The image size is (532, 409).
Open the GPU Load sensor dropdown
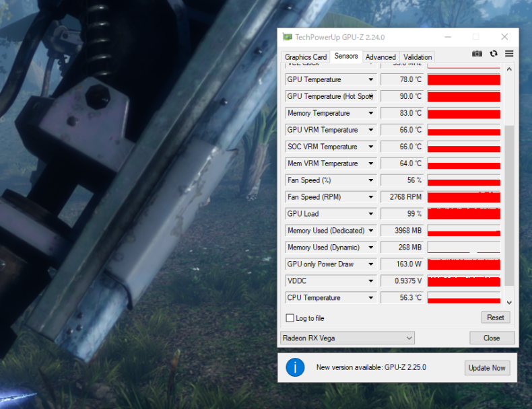[x=371, y=214]
